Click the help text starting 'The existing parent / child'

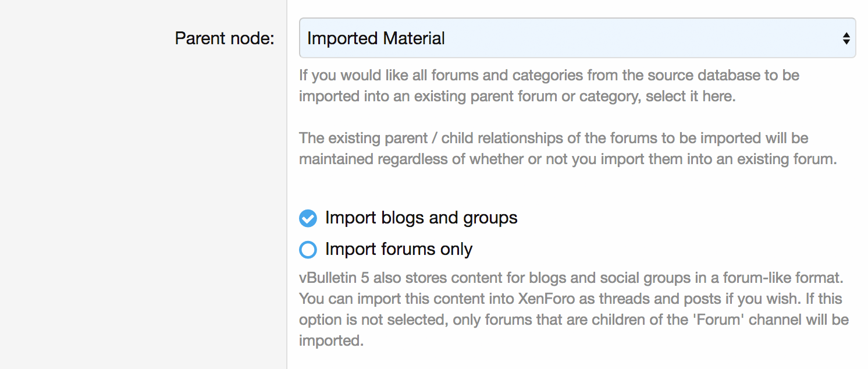point(553,139)
